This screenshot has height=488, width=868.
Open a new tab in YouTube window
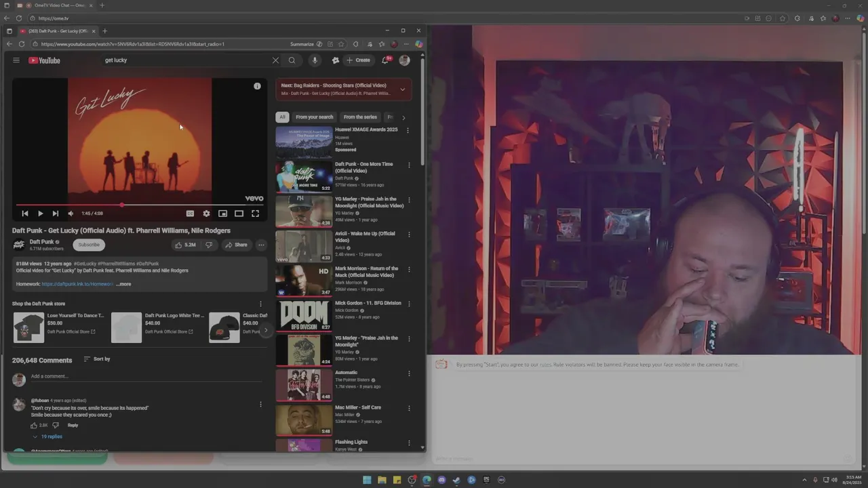[x=104, y=31]
